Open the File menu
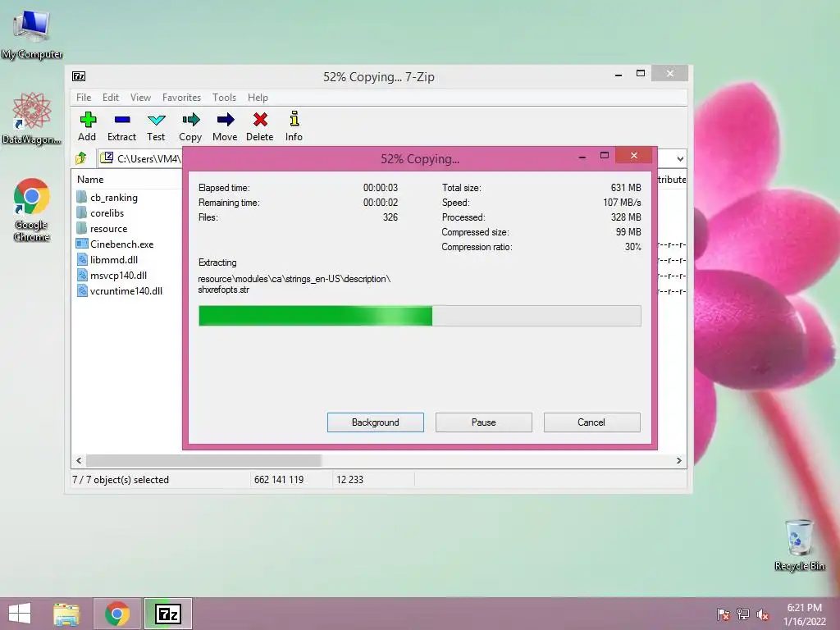 pyautogui.click(x=84, y=97)
